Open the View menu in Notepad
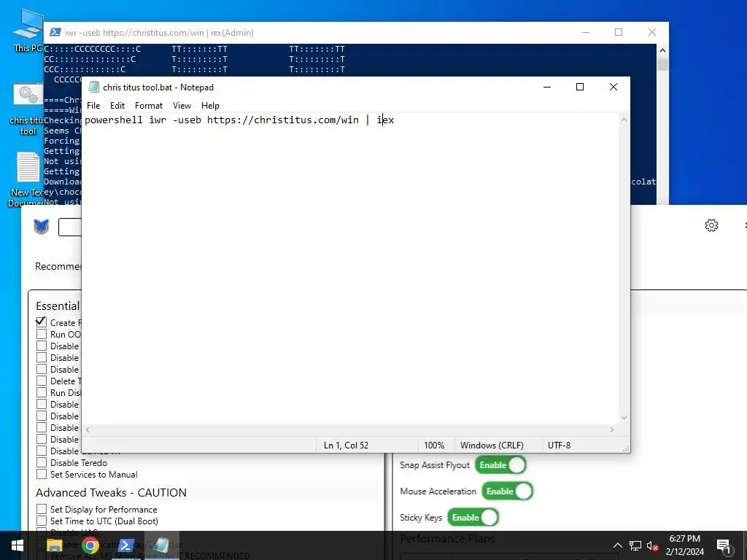Viewport: 747px width, 560px height. 182,105
